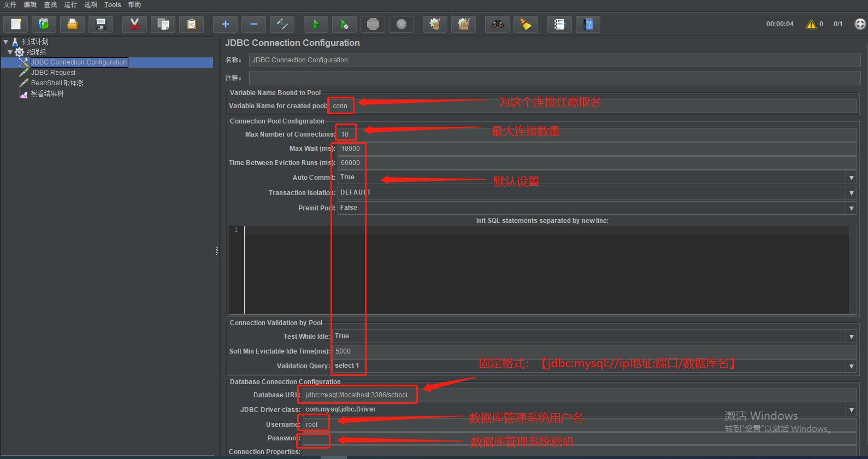
Task: Click the Username field
Action: (x=580, y=425)
